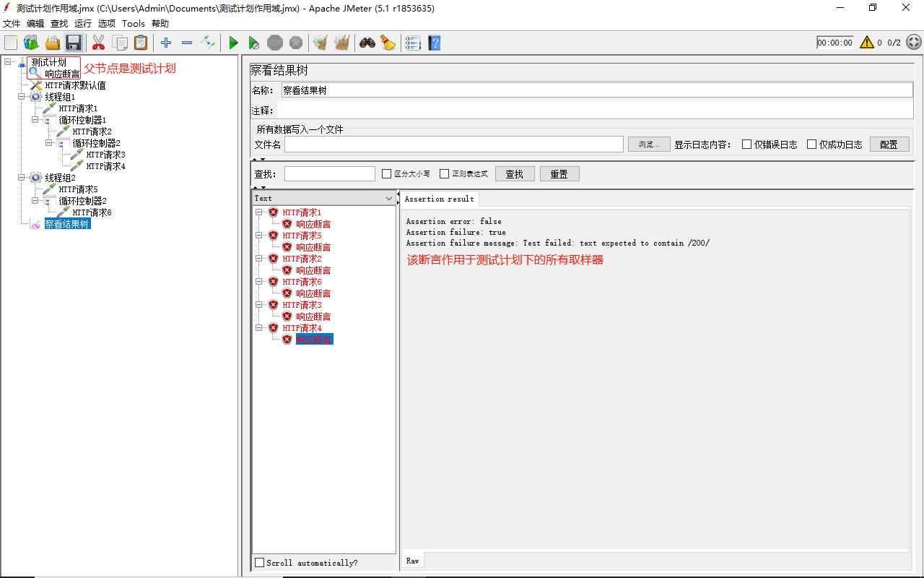Collapse HTTP请求1 in the results list
924x578 pixels.
click(x=259, y=212)
